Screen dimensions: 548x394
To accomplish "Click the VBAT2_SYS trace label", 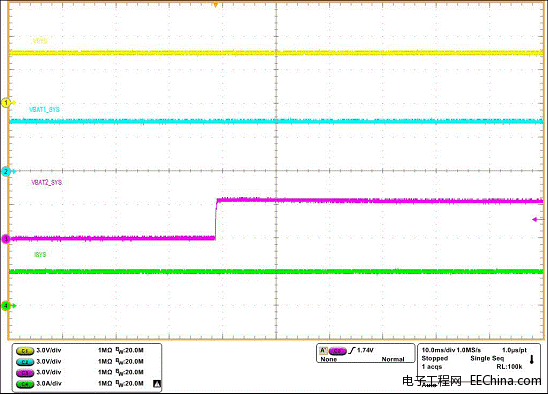I will [x=46, y=182].
